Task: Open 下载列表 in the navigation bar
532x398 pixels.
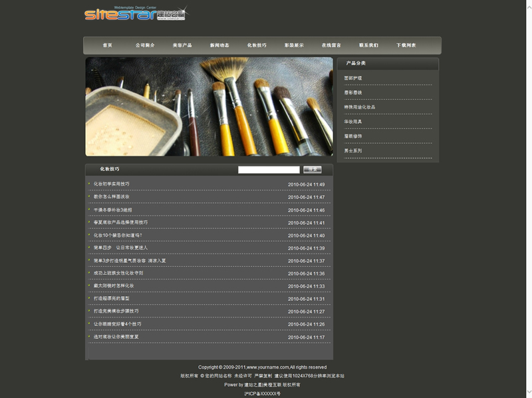Action: click(406, 45)
